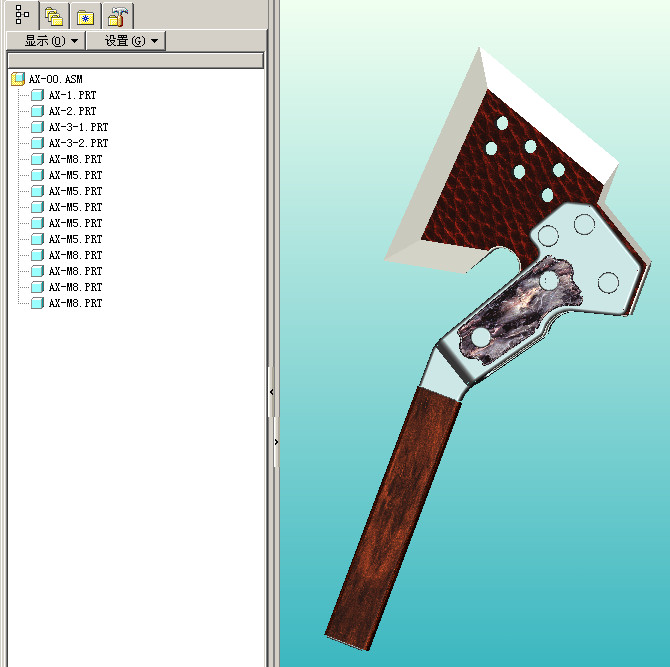Click the right-arrow sash button

(276, 442)
